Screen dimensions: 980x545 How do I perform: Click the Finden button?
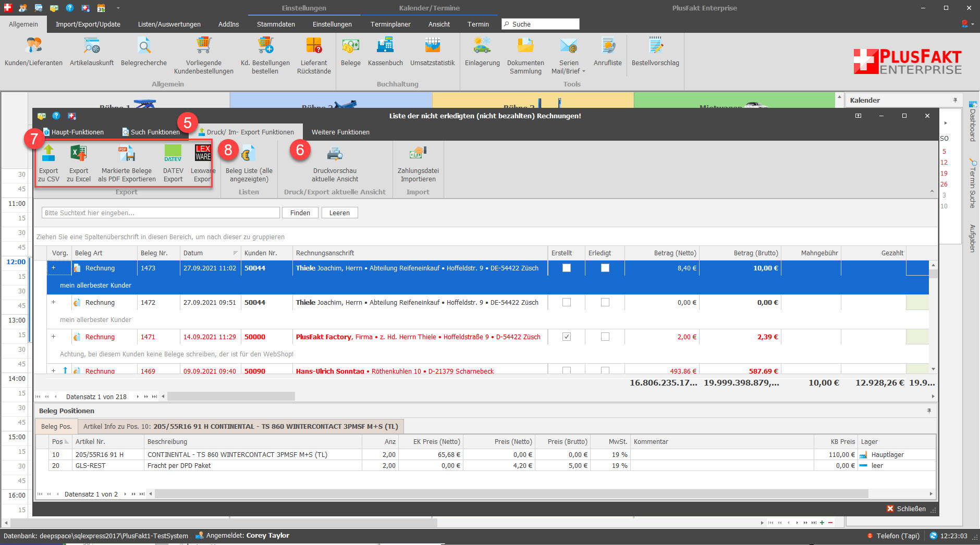[x=300, y=213]
